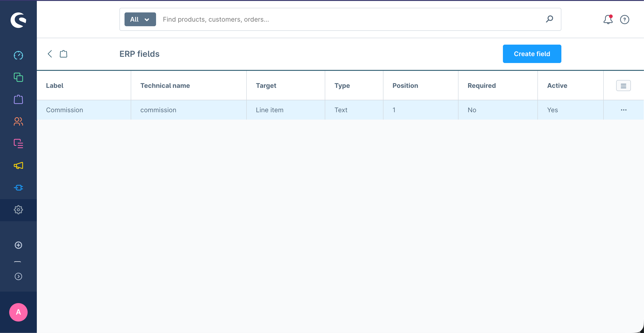
Task: Open the Settings gear in the sidebar
Action: [x=18, y=210]
